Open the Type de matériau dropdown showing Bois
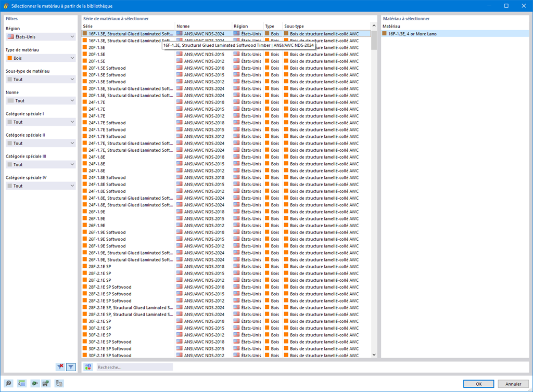 (41, 58)
